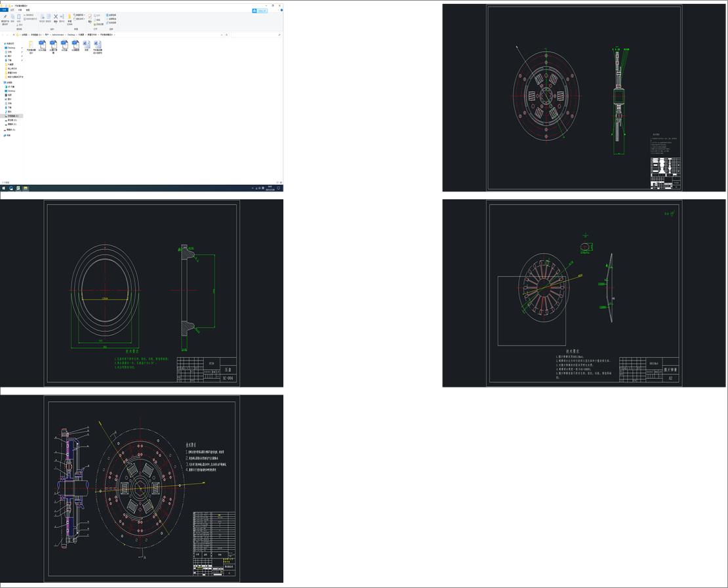The width and height of the screenshot is (728, 588).
Task: Open the diaphragm spring CAD drawing image
Action: [x=584, y=293]
